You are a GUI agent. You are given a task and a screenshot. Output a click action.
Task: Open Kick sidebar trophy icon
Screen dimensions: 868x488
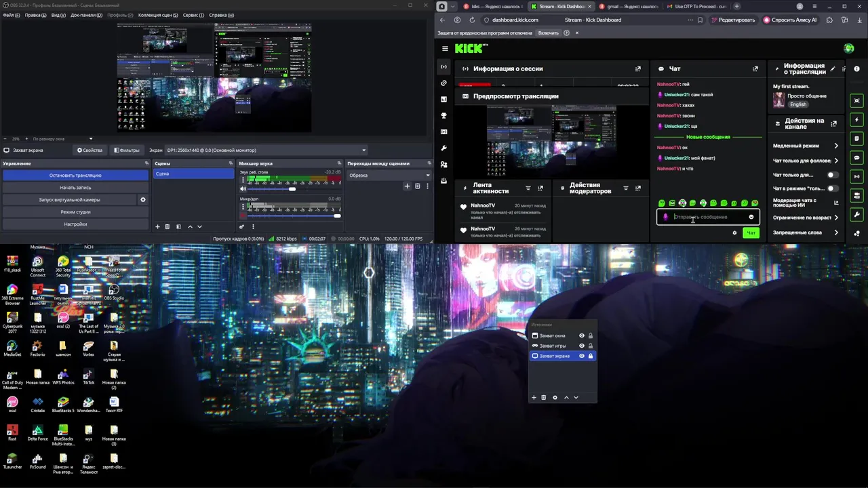tap(444, 115)
